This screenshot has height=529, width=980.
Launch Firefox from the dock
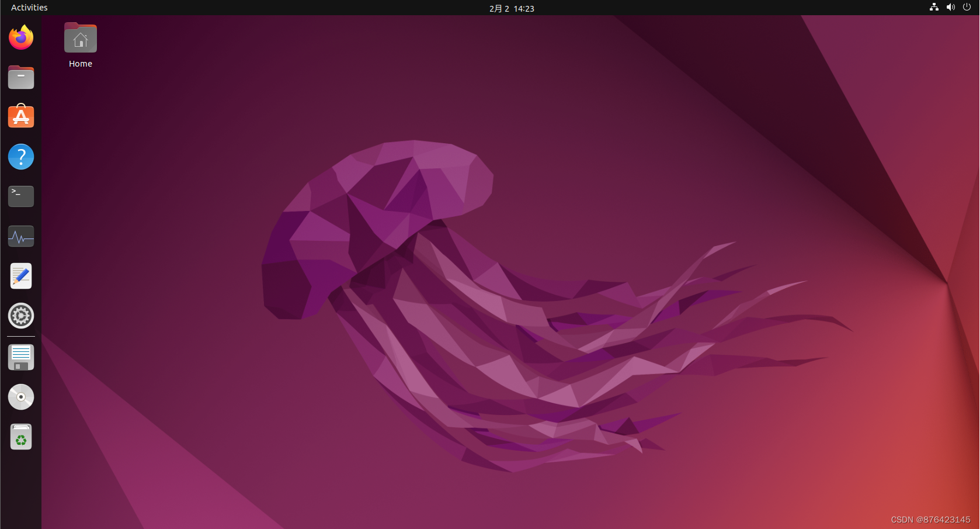click(20, 37)
